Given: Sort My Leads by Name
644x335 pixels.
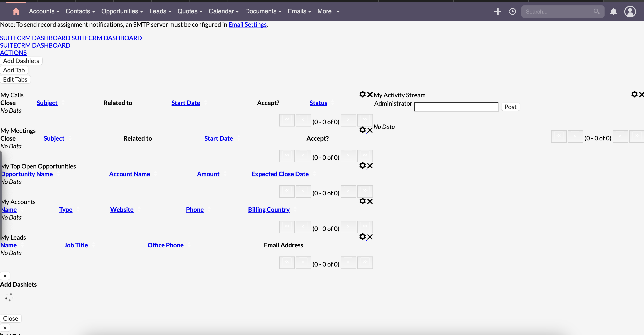Looking at the screenshot, I should coord(9,245).
